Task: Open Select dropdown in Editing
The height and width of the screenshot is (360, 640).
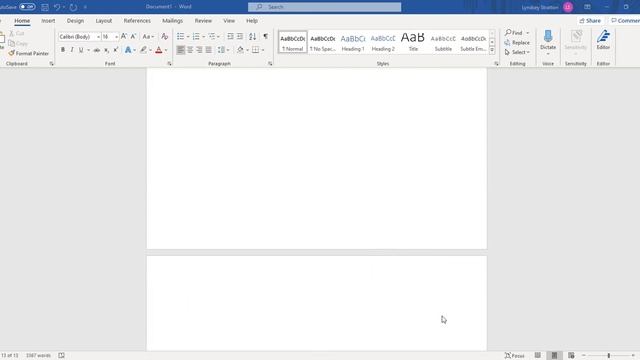Action: click(x=517, y=52)
